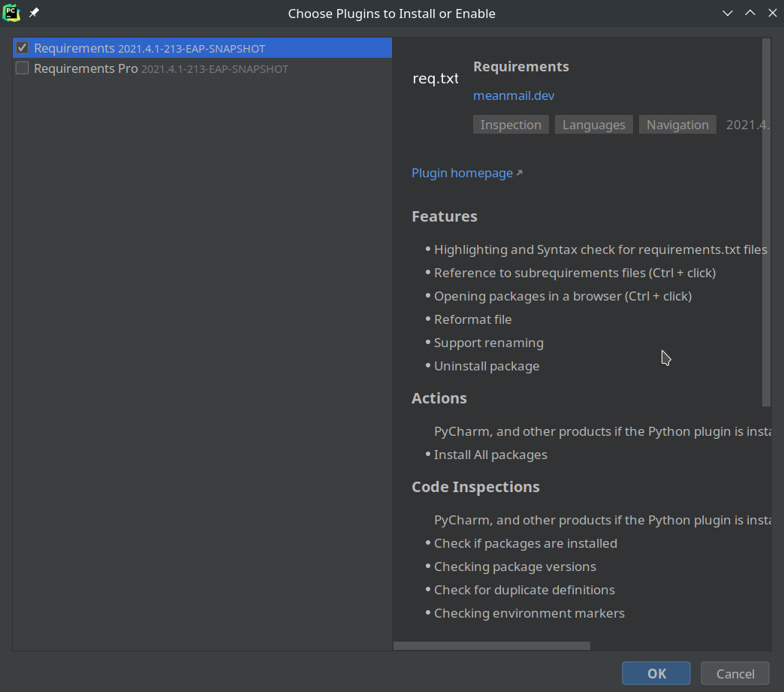Click 'Check if packages are installed' text
Image resolution: width=784 pixels, height=692 pixels.
(526, 543)
